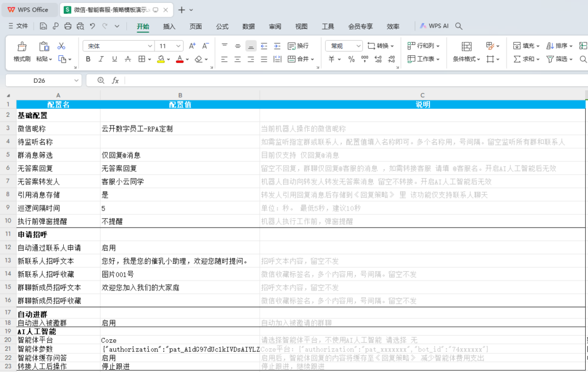Click the select-all corner of the sheet
This screenshot has width=588, height=372.
[8, 95]
